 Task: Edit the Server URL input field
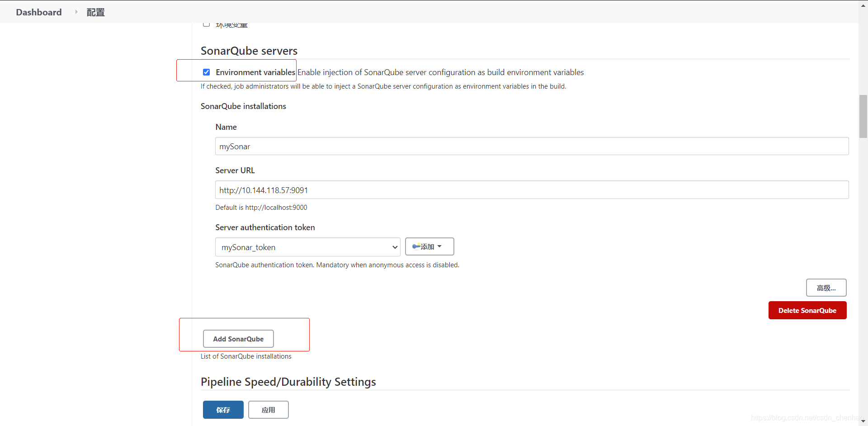pyautogui.click(x=532, y=190)
